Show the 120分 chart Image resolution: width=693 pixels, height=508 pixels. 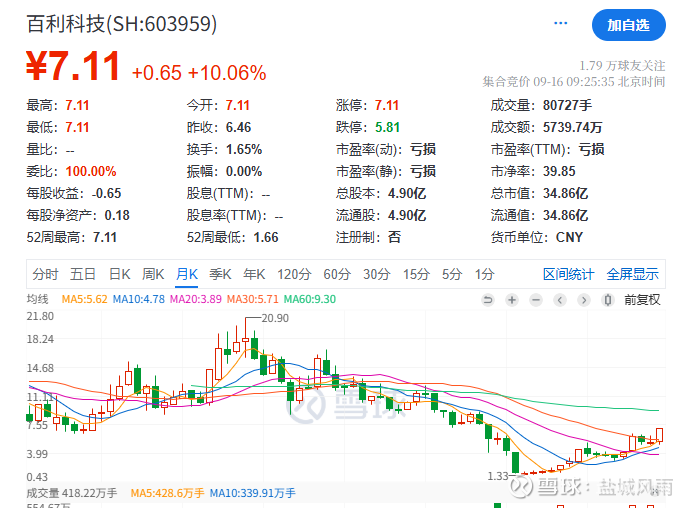tap(294, 274)
